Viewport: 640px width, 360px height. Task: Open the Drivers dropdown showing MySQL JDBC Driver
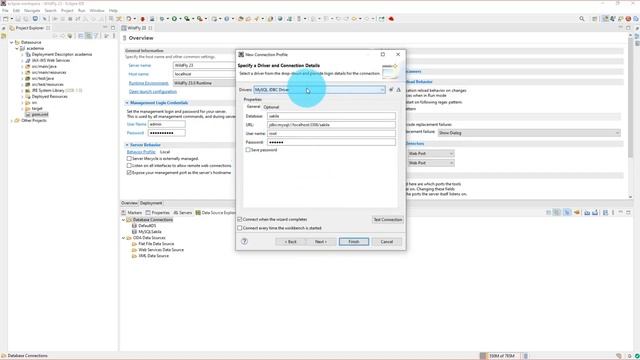point(319,89)
